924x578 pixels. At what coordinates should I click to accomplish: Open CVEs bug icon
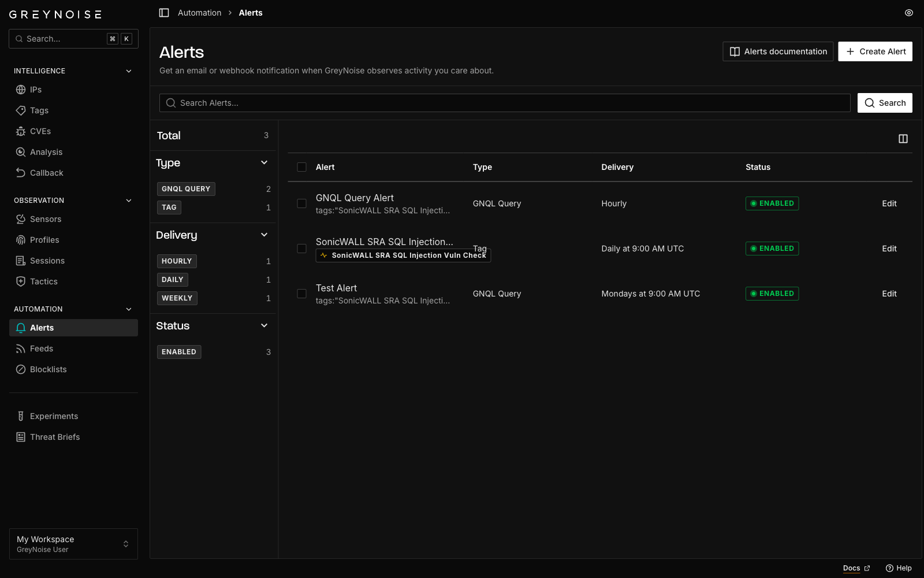tap(21, 131)
